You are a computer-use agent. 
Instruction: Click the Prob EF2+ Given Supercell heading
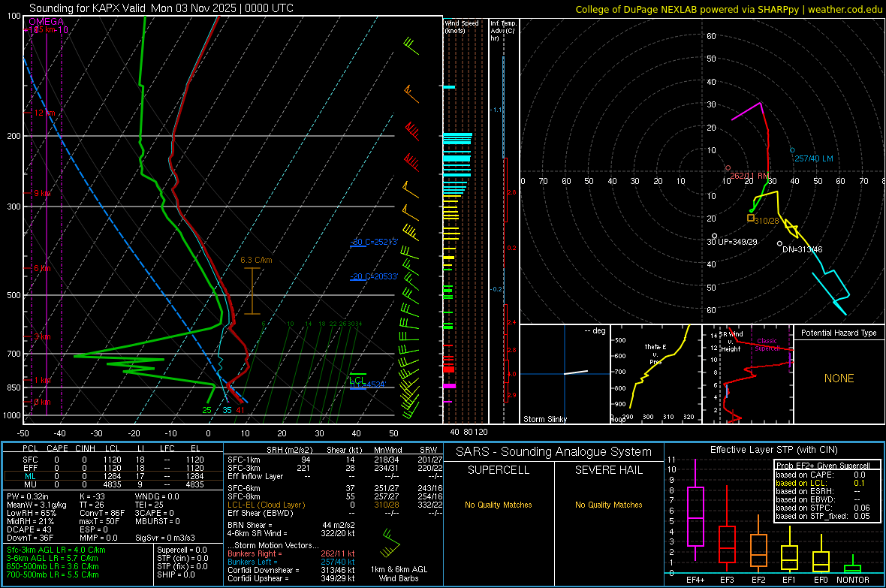pyautogui.click(x=823, y=466)
